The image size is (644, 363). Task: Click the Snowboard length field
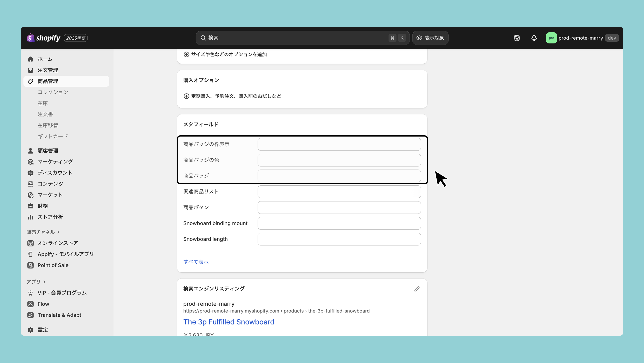pyautogui.click(x=339, y=239)
